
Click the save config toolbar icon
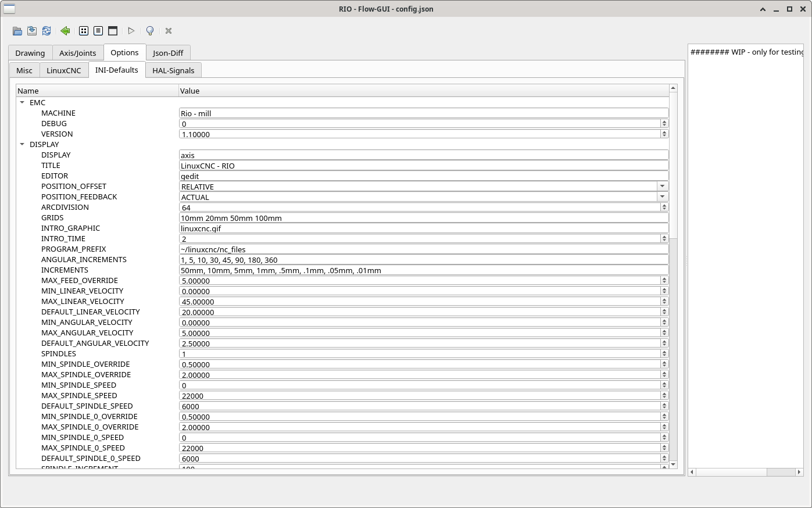tap(32, 31)
